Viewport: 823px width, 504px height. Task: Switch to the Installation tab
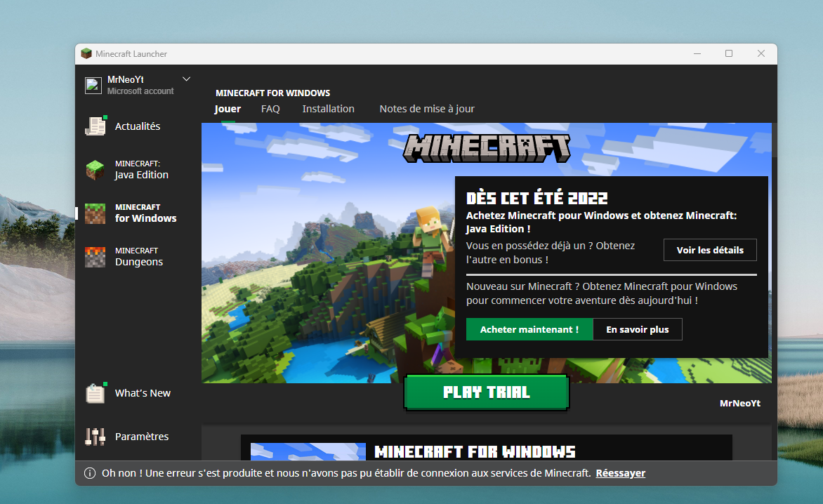coord(328,109)
